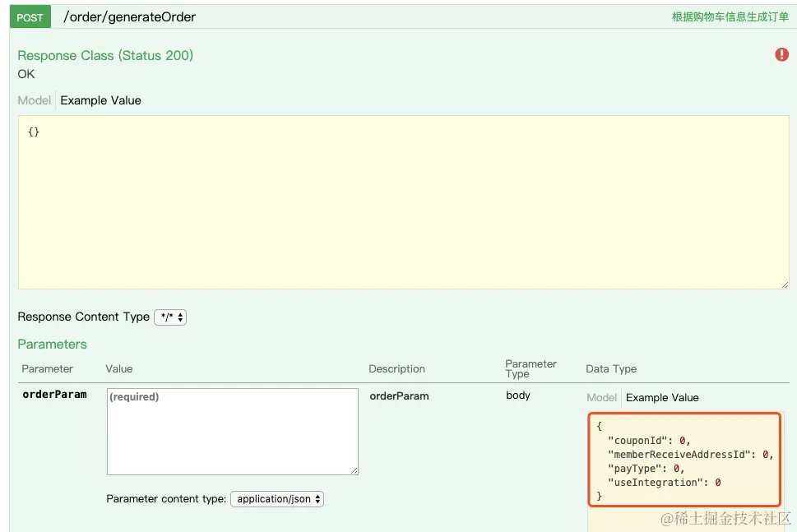797x532 pixels.
Task: Click the Value column header
Action: click(x=119, y=369)
